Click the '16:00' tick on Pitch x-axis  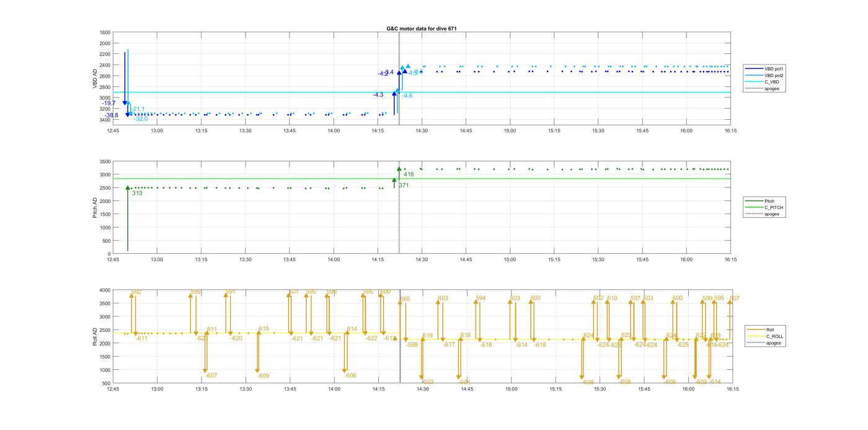pos(686,260)
